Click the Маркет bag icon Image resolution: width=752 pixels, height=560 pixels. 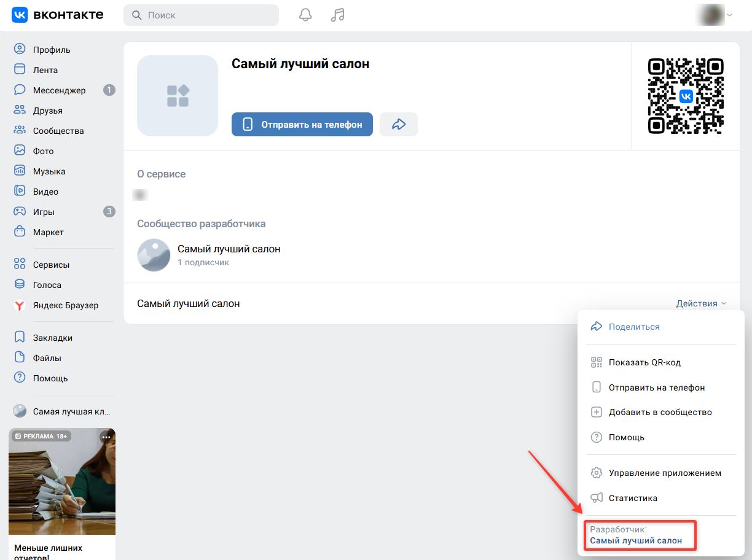20,231
